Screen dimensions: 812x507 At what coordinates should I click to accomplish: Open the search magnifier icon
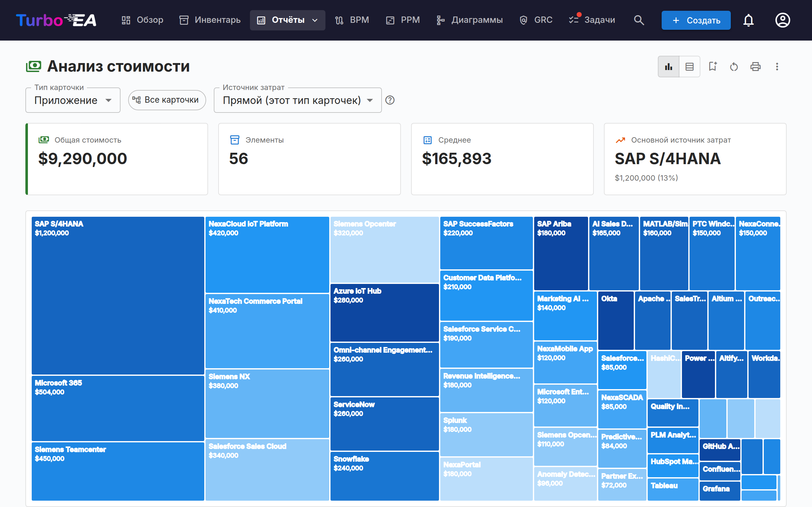click(639, 20)
